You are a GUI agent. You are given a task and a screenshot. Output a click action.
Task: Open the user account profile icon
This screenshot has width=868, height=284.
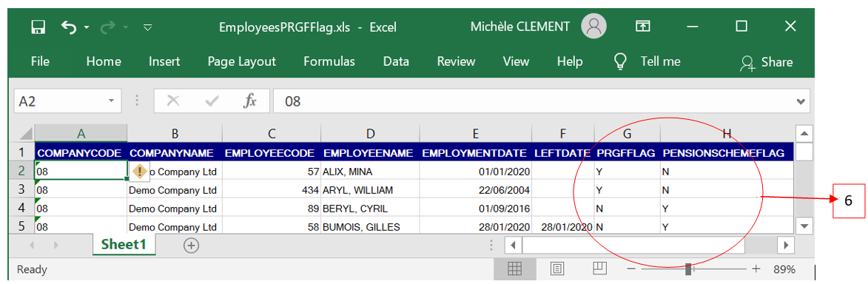[593, 26]
